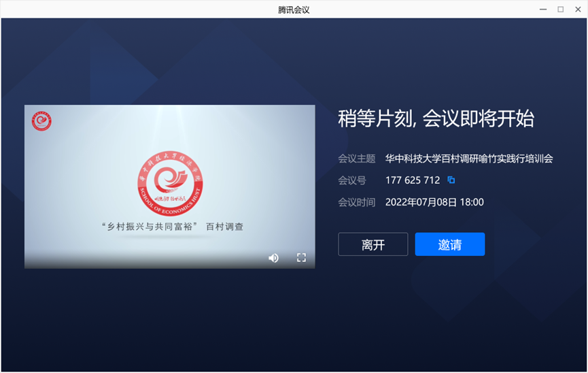588x373 pixels.
Task: Click the meeting number 177 625 712
Action: click(x=413, y=180)
